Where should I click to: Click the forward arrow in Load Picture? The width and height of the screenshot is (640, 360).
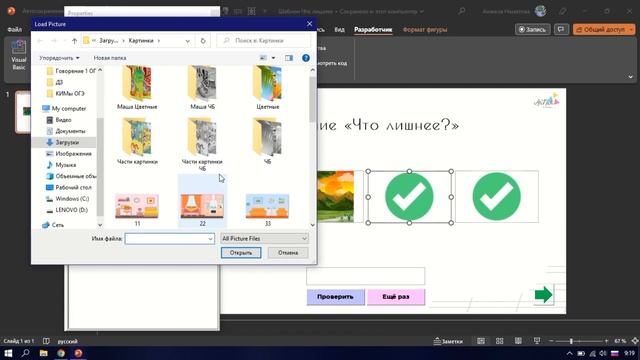click(x=54, y=41)
